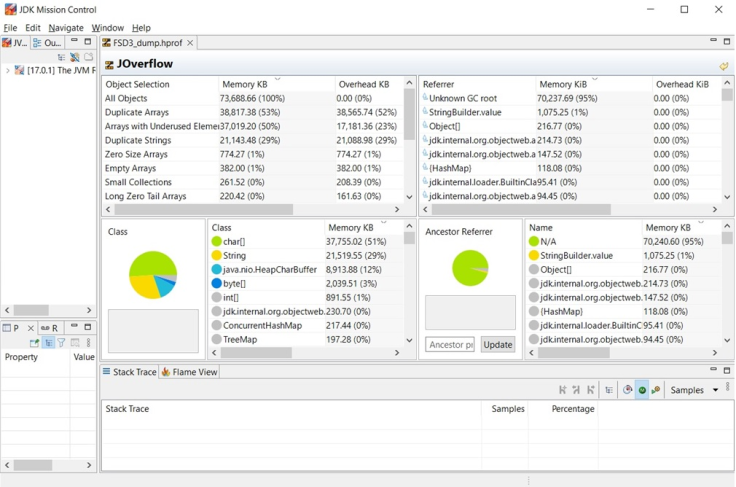Click the new folder icon in JVM Browser
The height and width of the screenshot is (487, 736).
88,57
